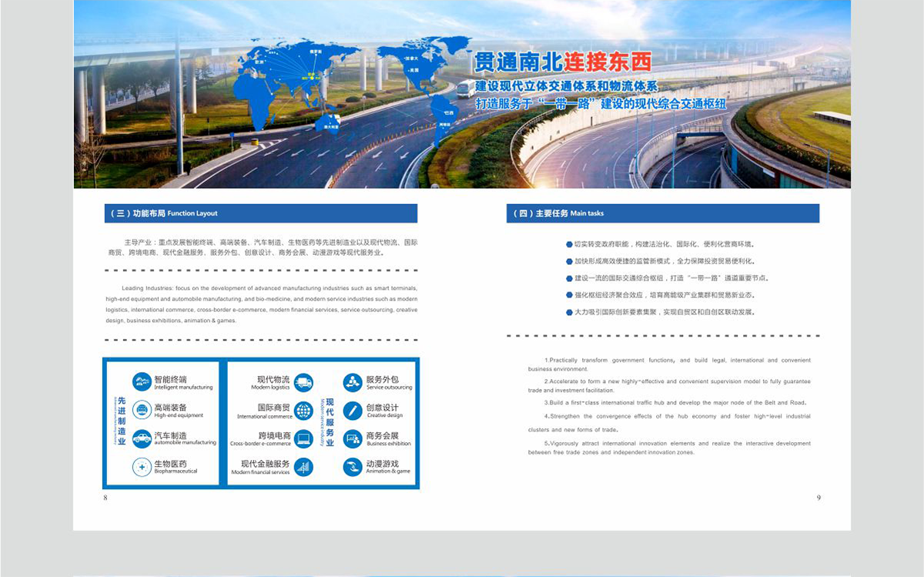Click the automobile manufacturing car icon
924x577 pixels.
[x=142, y=438]
